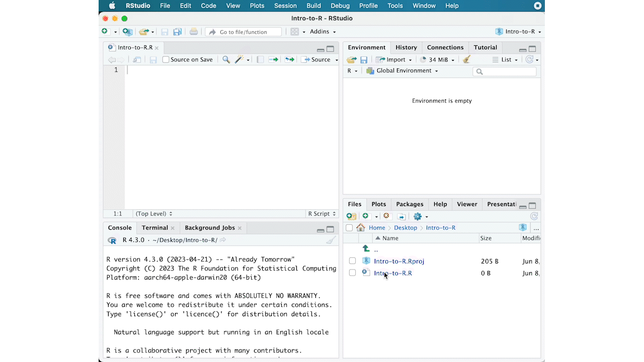
Task: Navigate to Desktop in the breadcrumb path
Action: click(406, 228)
